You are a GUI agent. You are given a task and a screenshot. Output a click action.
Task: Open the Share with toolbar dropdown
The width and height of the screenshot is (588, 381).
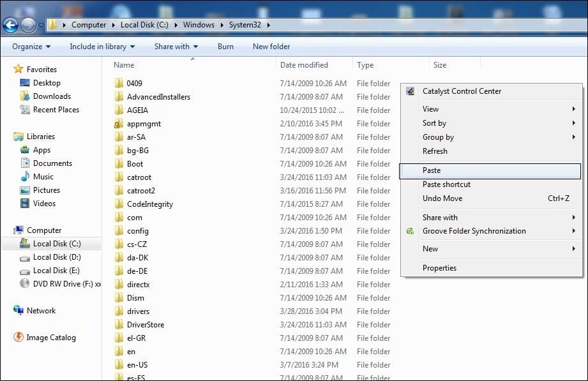click(176, 47)
